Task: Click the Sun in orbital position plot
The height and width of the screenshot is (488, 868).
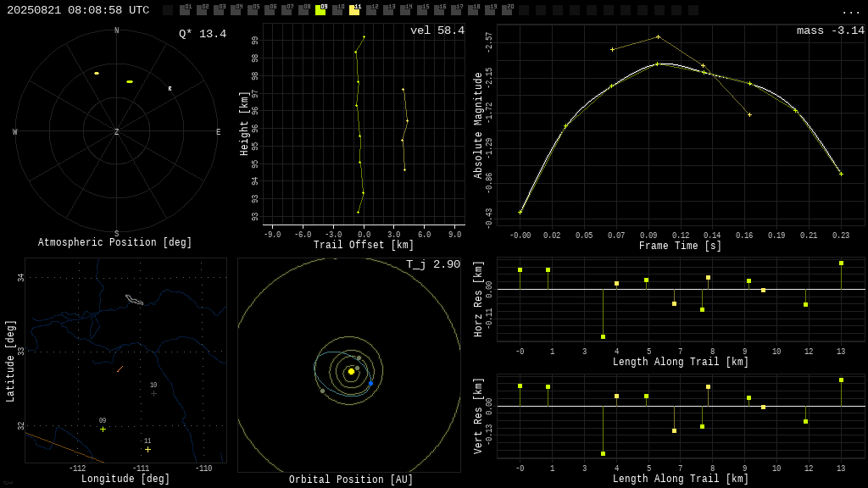Action: (351, 371)
